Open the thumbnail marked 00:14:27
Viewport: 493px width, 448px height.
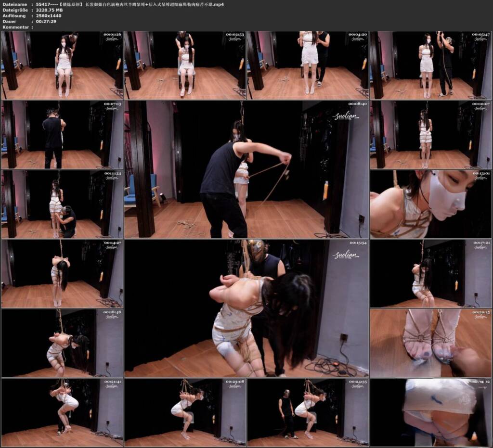(62, 274)
